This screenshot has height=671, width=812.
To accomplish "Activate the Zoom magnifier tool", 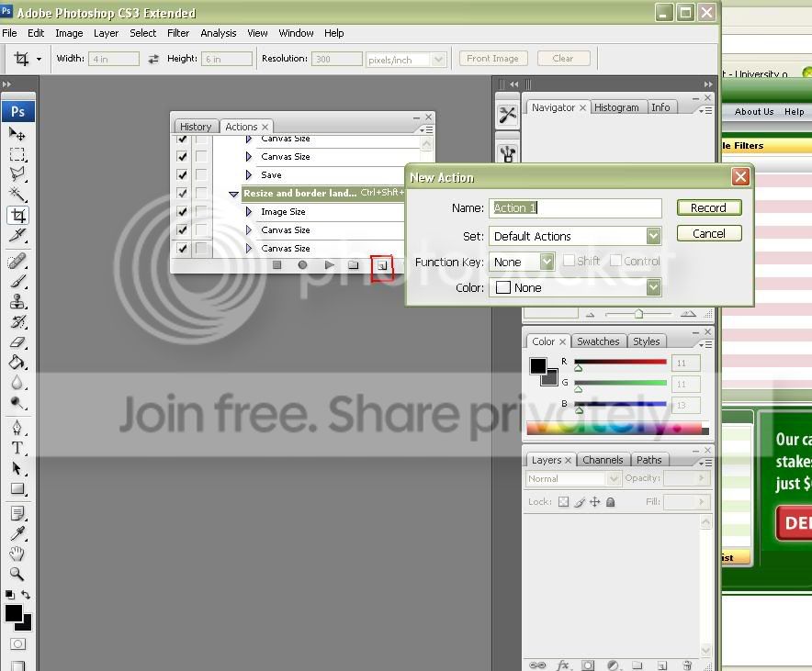I will click(x=17, y=575).
